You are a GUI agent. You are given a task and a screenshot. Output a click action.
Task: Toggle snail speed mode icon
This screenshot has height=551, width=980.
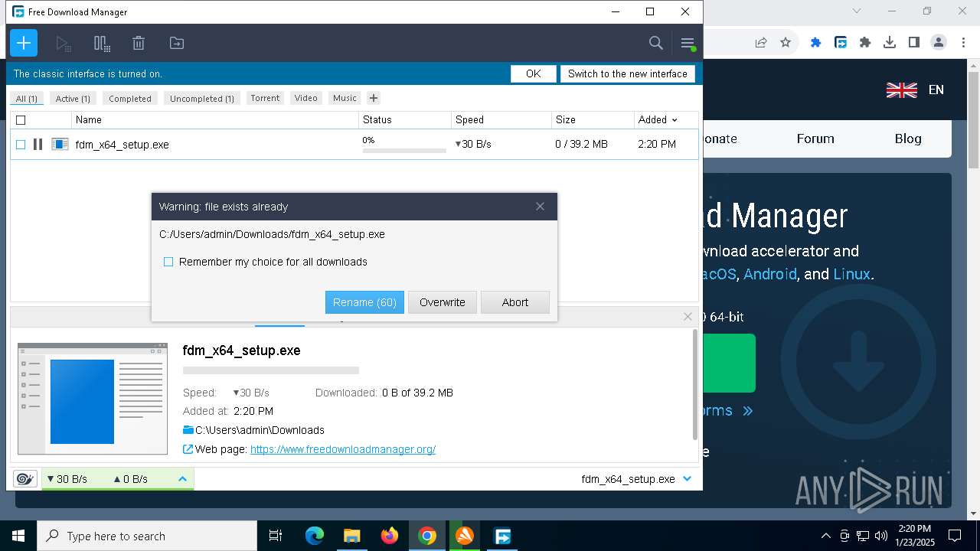pos(24,479)
